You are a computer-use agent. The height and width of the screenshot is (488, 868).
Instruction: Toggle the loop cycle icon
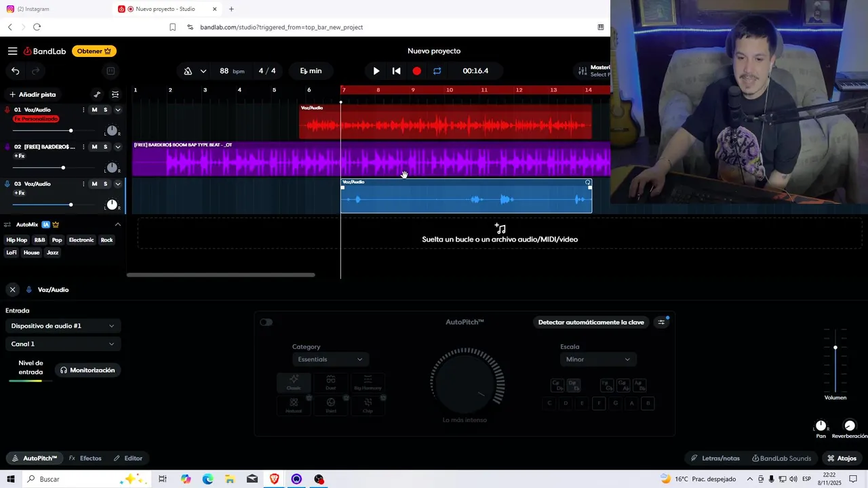[x=437, y=71]
